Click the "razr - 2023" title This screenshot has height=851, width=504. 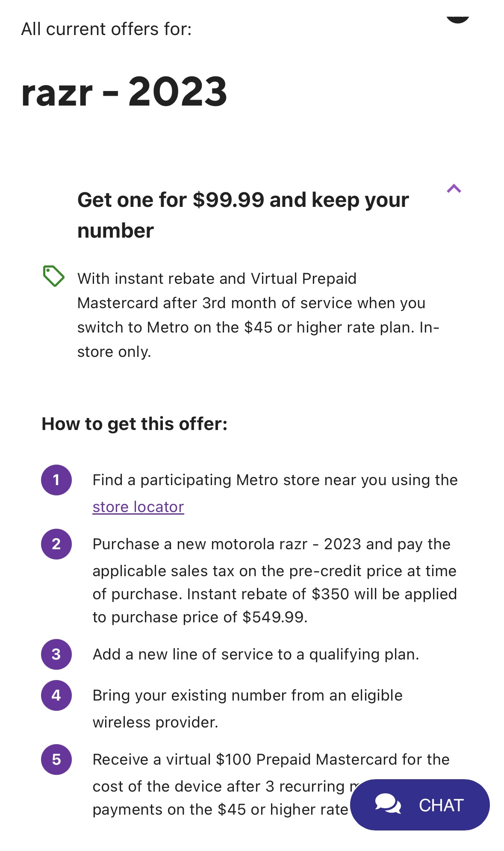click(x=124, y=92)
